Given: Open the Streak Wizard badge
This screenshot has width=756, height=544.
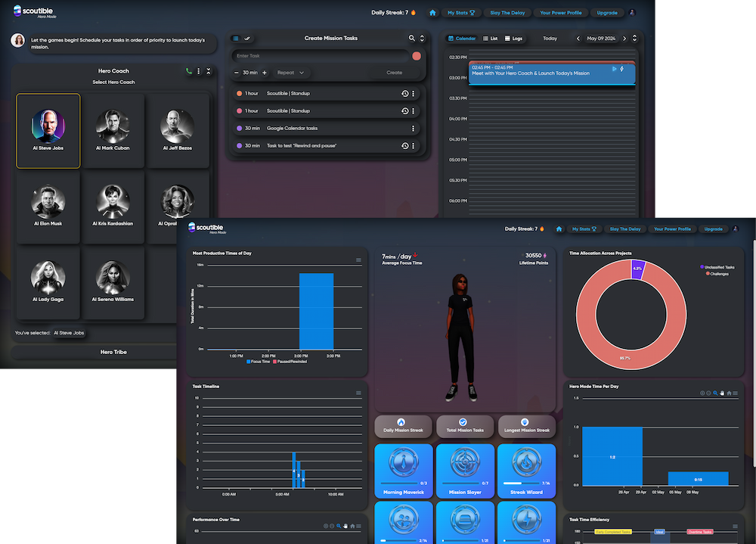Looking at the screenshot, I should (x=526, y=471).
